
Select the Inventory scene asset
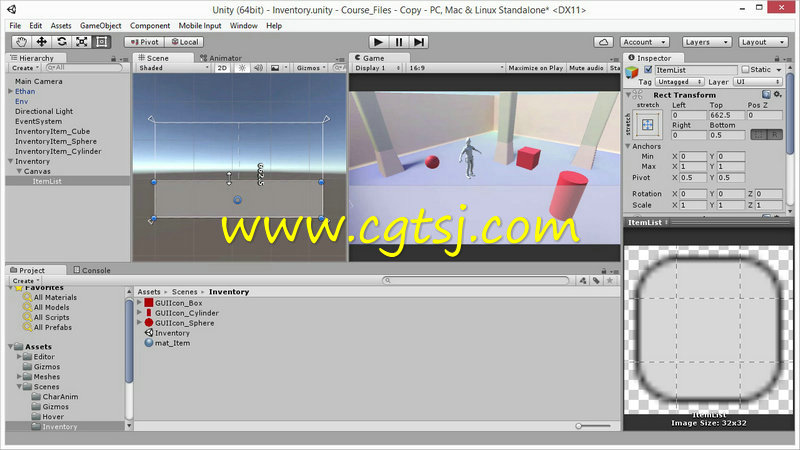(x=172, y=333)
